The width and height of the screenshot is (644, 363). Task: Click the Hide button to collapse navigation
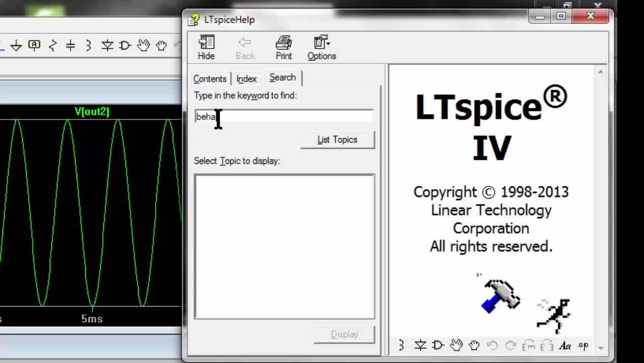tap(206, 47)
